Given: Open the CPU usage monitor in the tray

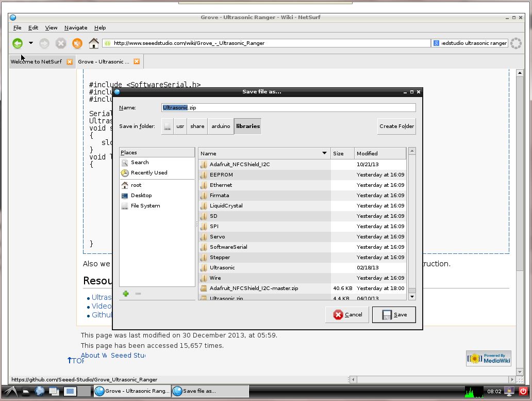Looking at the screenshot, I should coord(474,392).
